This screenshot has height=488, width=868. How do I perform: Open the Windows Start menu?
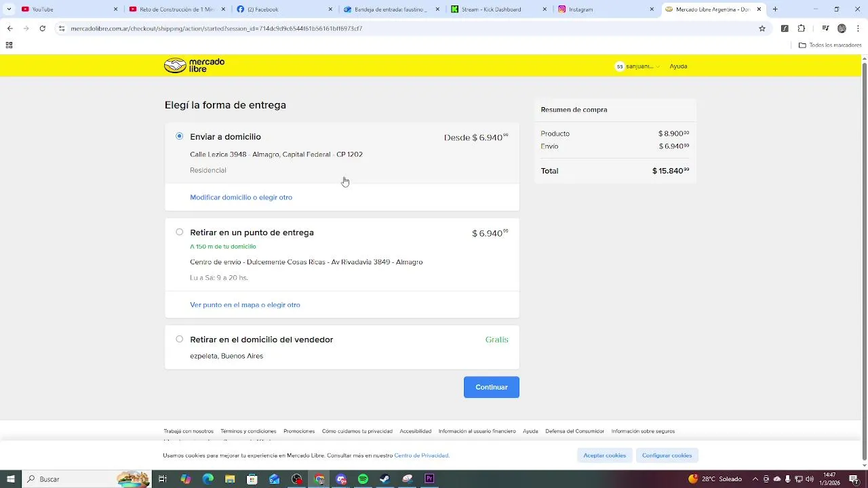(11, 479)
